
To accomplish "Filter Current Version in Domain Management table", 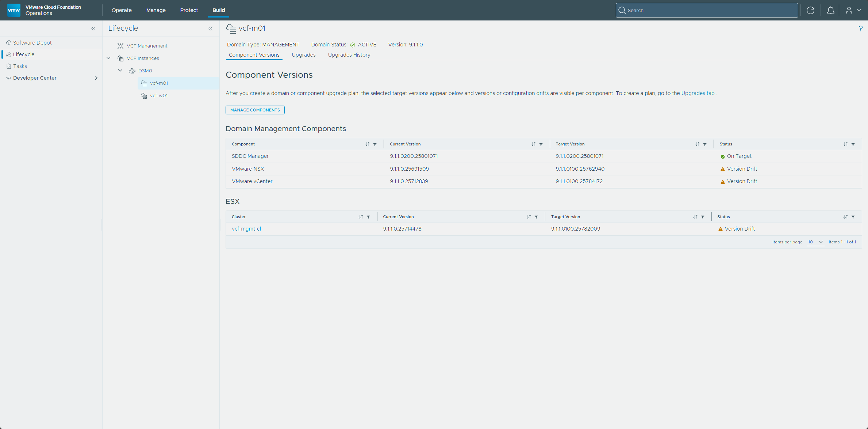I will (x=541, y=144).
